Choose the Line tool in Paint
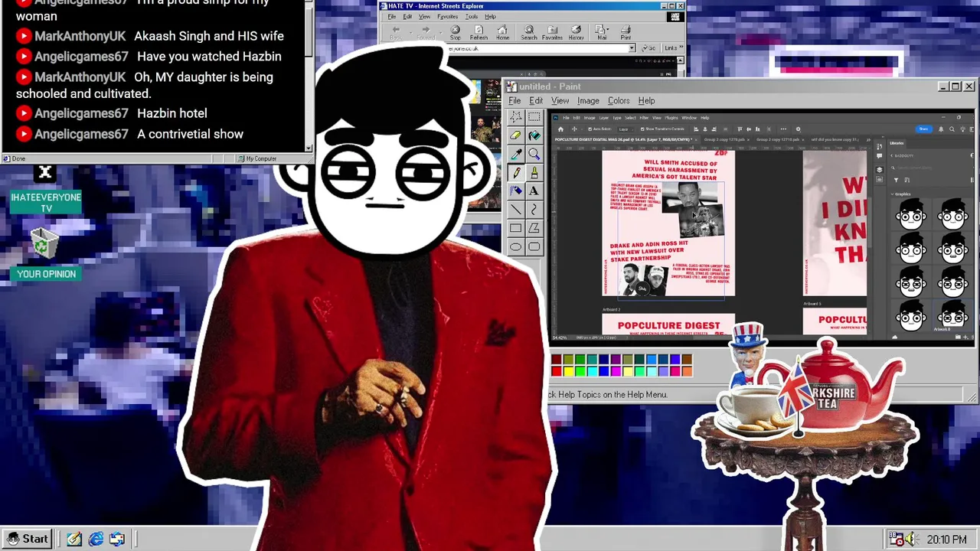The image size is (980, 551). (x=516, y=210)
